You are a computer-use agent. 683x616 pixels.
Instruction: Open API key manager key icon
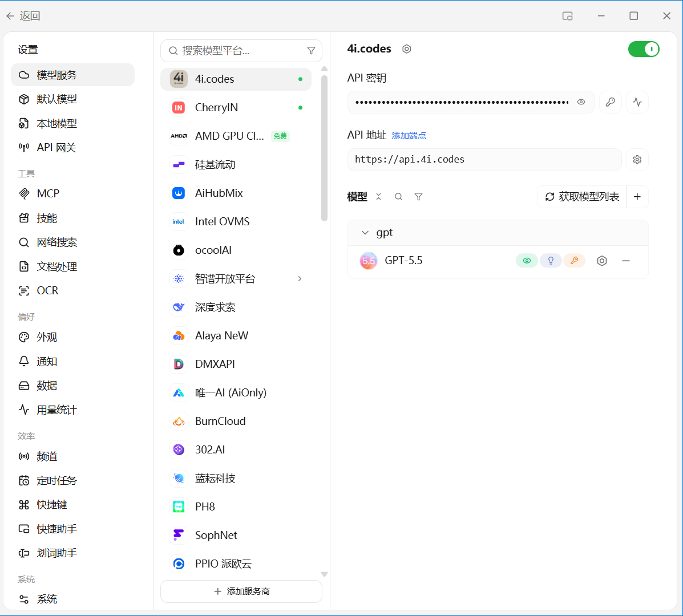[x=611, y=102]
